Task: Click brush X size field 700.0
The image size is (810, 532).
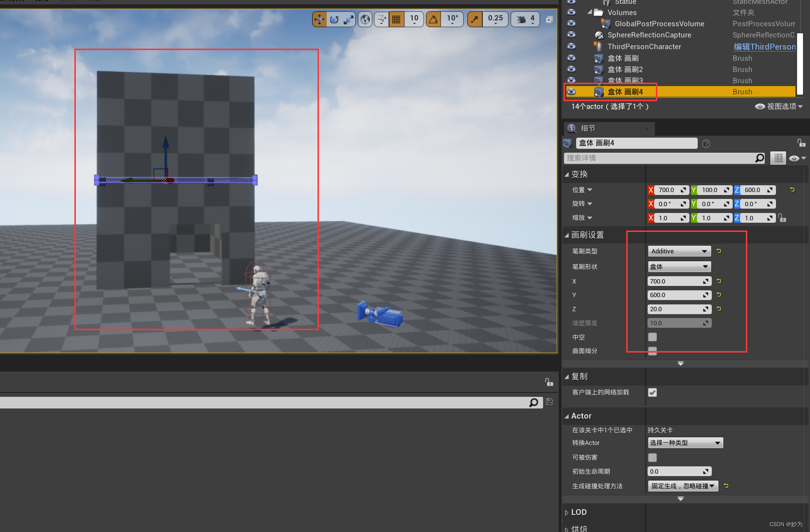Action: tap(679, 281)
